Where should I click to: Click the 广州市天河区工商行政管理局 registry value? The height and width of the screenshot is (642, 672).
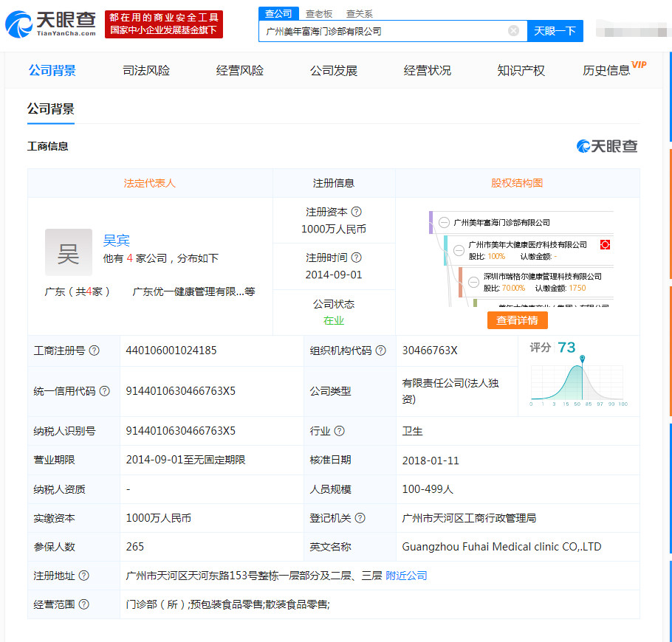(x=469, y=518)
